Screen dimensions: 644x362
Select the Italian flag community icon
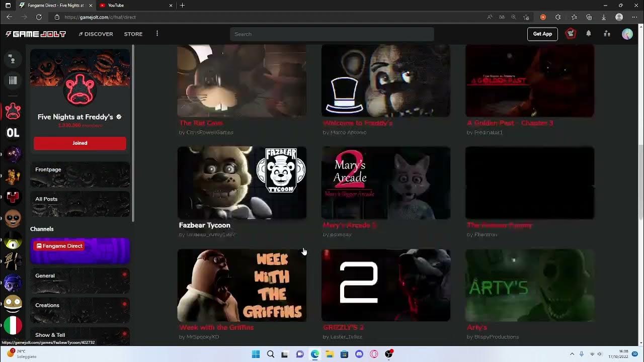point(13,325)
